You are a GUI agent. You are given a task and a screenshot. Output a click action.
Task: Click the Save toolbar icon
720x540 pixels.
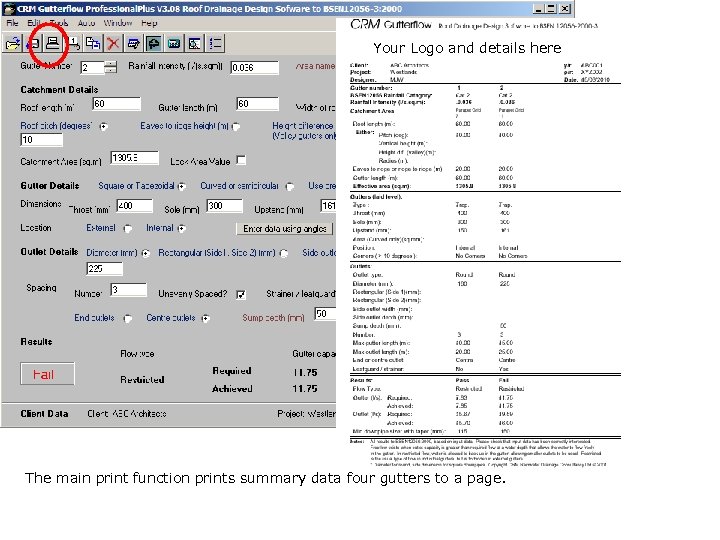click(33, 44)
